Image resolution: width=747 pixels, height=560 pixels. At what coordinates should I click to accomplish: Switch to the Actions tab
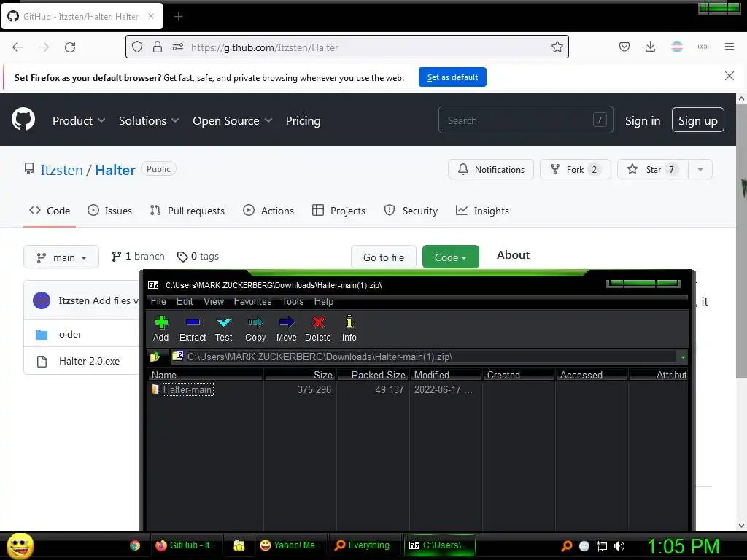268,211
